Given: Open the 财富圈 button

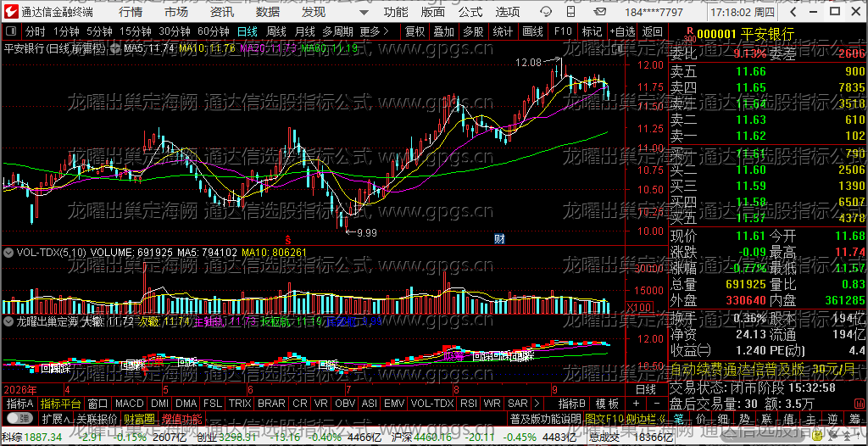Looking at the screenshot, I should [x=139, y=418].
